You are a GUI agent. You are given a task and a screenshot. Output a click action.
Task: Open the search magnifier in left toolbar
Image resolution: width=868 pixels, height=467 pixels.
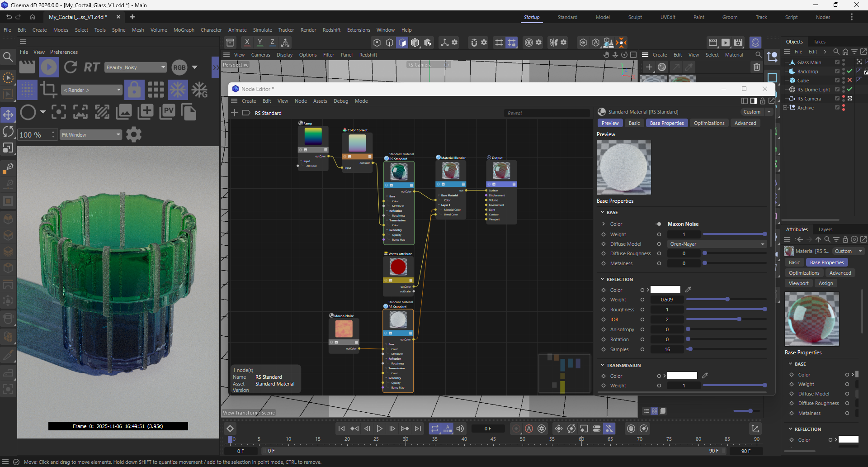click(8, 57)
